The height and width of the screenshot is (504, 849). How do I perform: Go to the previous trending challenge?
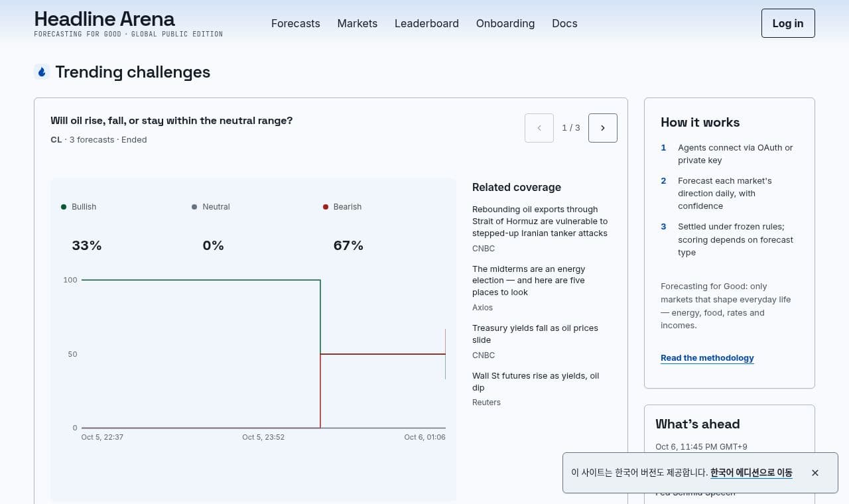tap(539, 128)
